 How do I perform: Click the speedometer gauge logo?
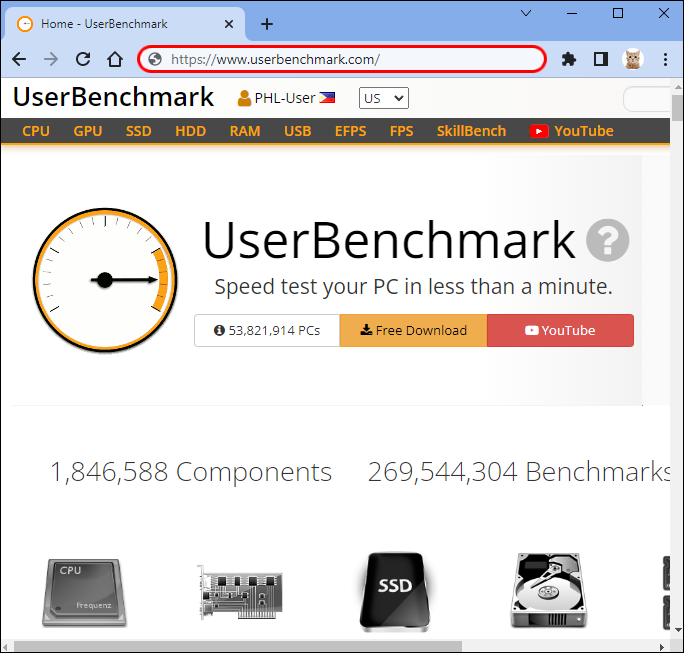tap(105, 280)
